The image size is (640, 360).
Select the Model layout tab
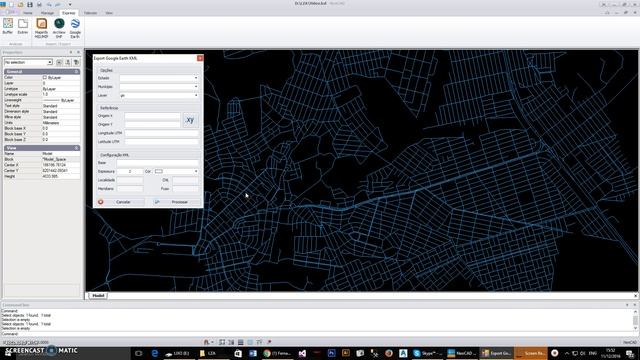pos(98,296)
